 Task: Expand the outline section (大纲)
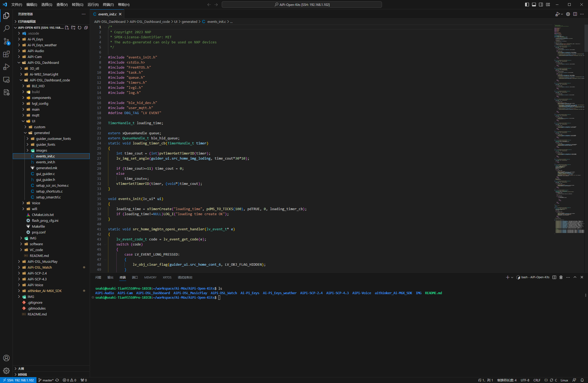click(x=51, y=368)
